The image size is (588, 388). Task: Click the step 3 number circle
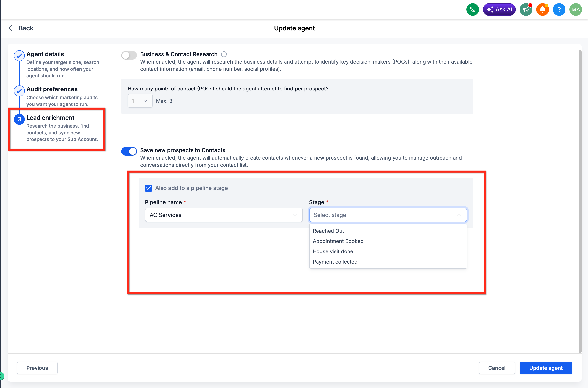19,119
